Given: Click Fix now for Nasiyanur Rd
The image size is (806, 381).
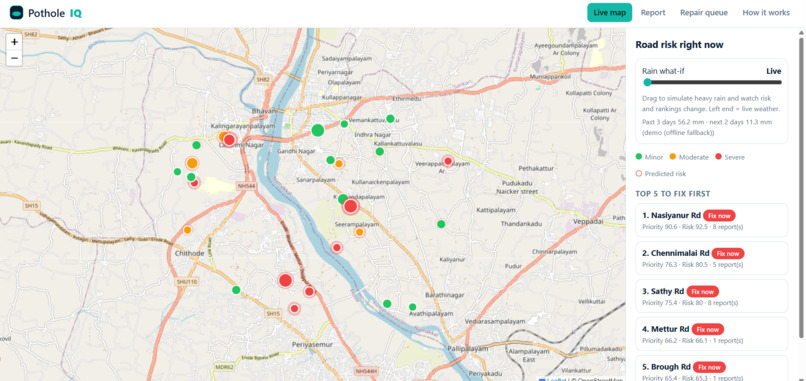Looking at the screenshot, I should [720, 215].
